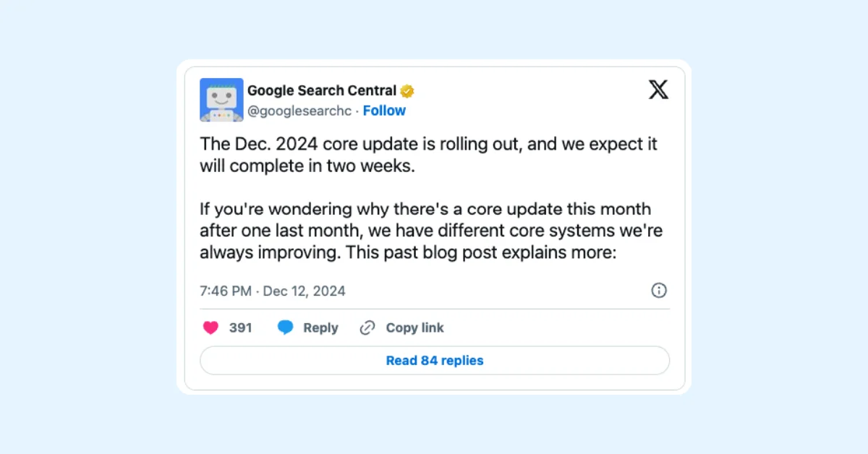Open the @googlesearchc handle link

pyautogui.click(x=299, y=111)
